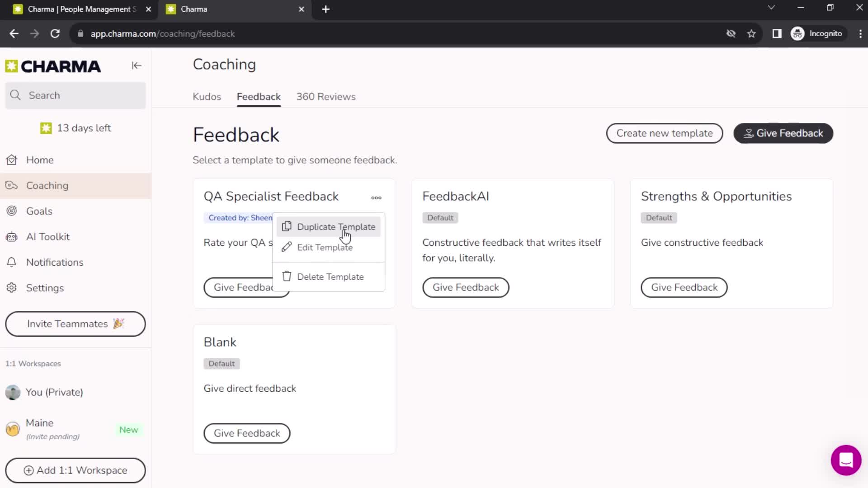Click the Search input field
Viewport: 868px width, 488px height.
[x=75, y=95]
